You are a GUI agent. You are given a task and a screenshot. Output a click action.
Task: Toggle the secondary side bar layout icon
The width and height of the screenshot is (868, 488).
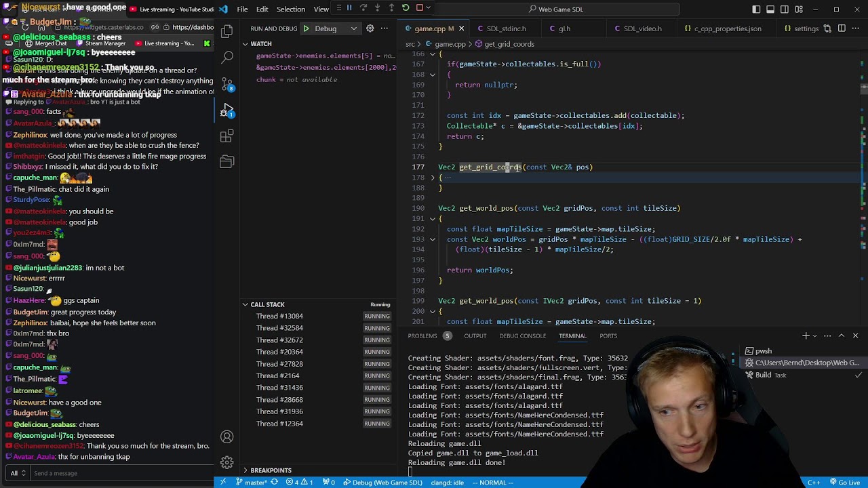[x=785, y=9]
